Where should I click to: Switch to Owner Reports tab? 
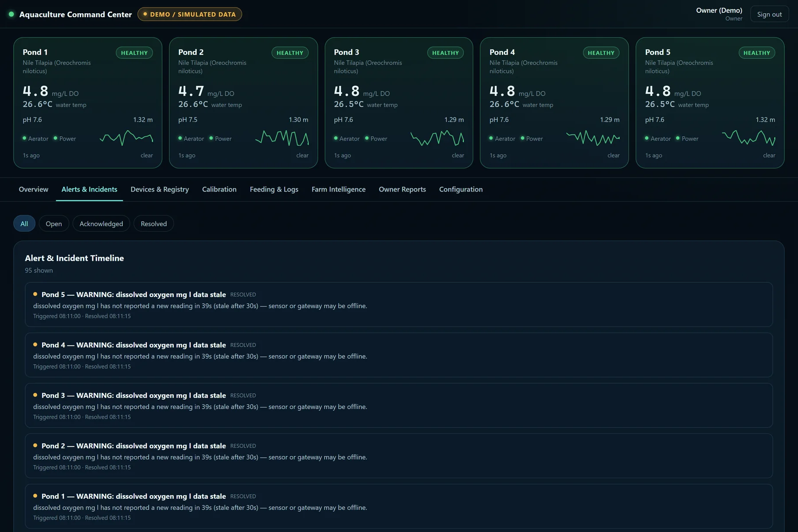pos(403,189)
